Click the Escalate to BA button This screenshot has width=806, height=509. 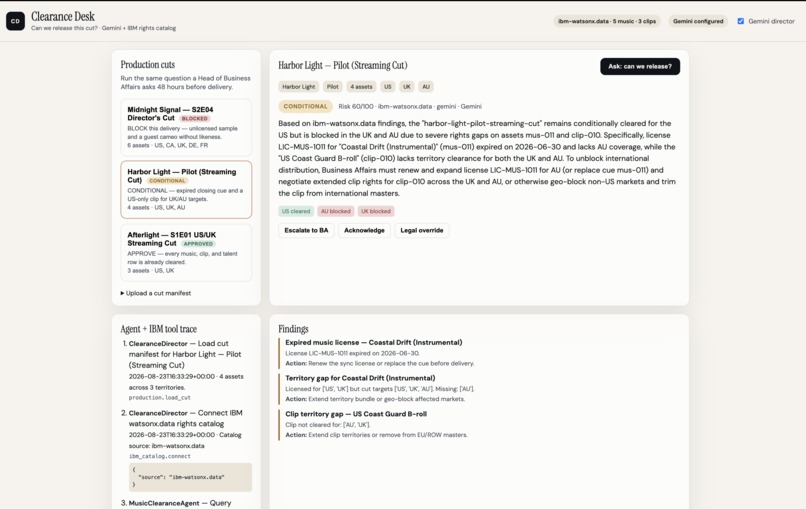pos(306,230)
